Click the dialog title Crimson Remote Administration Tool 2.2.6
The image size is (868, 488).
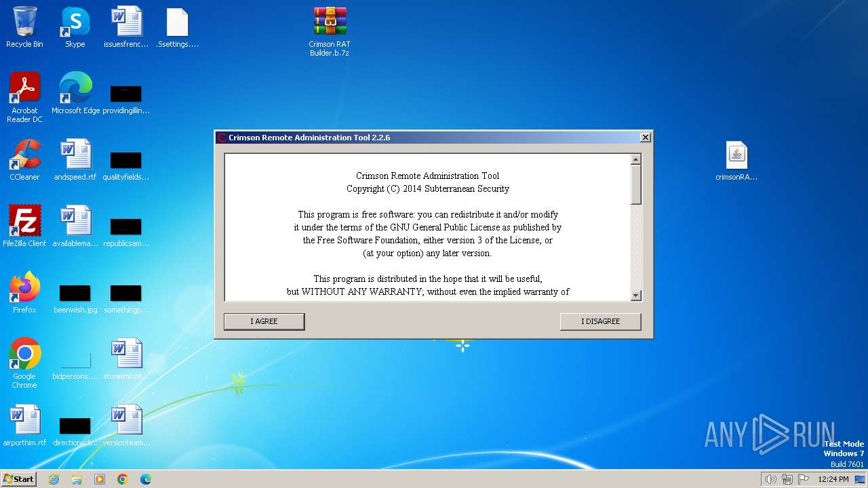(309, 138)
